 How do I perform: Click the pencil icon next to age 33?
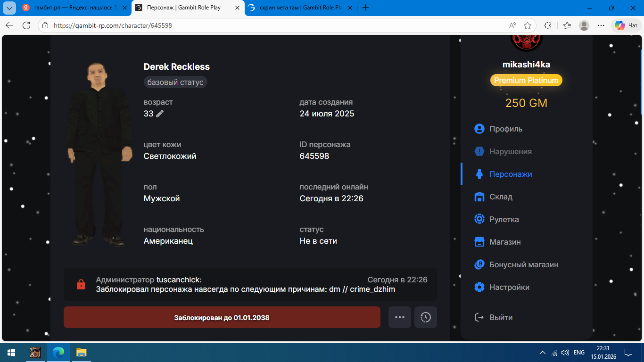pyautogui.click(x=160, y=114)
